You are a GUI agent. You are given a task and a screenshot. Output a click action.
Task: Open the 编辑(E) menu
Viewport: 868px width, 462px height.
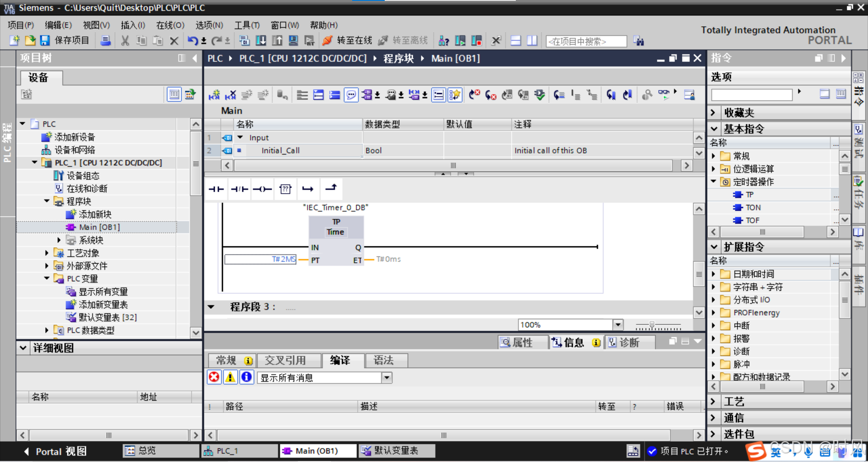[58, 25]
